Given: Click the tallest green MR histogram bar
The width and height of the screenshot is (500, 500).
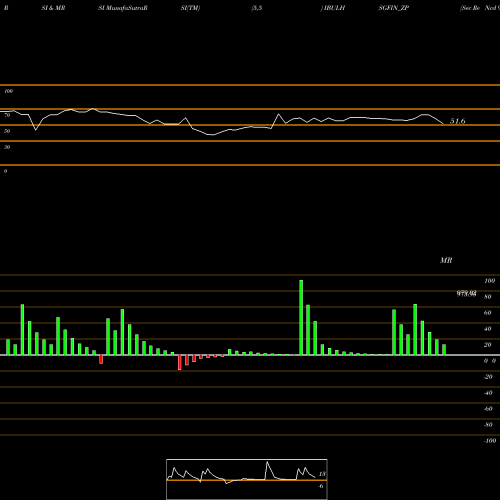Looking at the screenshot, I should [301, 318].
